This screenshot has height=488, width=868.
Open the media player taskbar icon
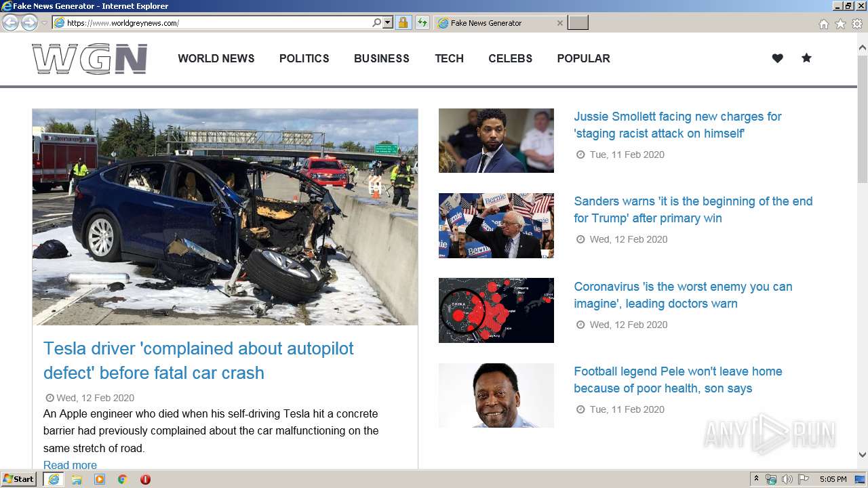tap(100, 479)
